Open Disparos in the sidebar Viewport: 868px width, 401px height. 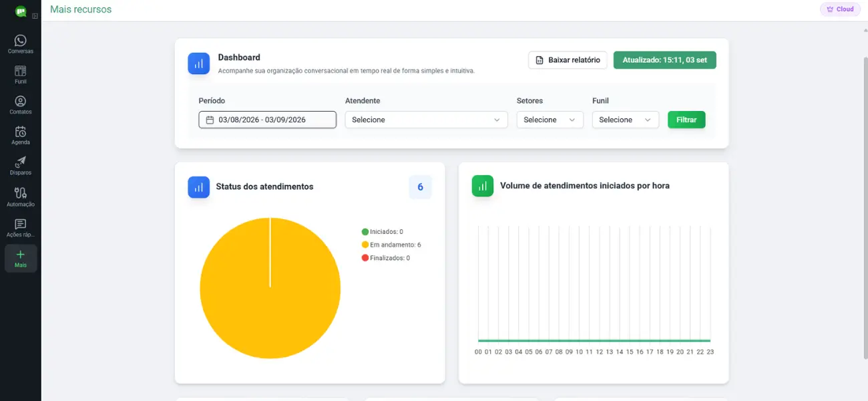pyautogui.click(x=21, y=166)
